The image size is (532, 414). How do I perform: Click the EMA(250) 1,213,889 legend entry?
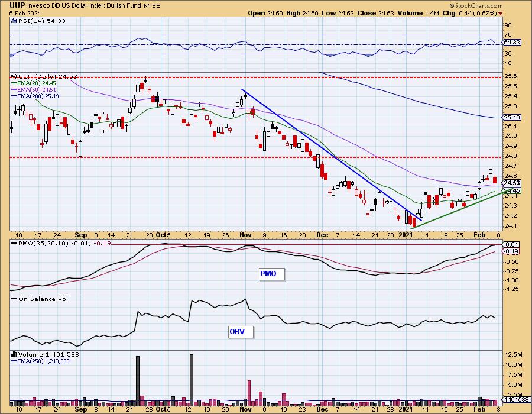(x=40, y=361)
